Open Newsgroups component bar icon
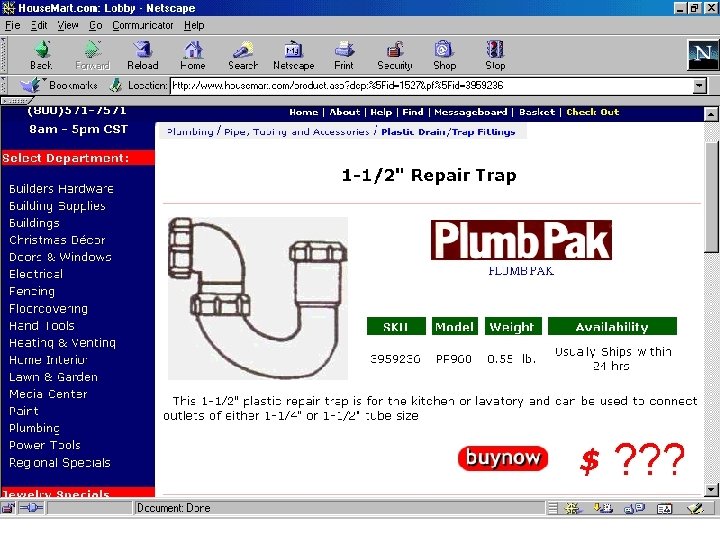The height and width of the screenshot is (540, 720). coord(635,508)
